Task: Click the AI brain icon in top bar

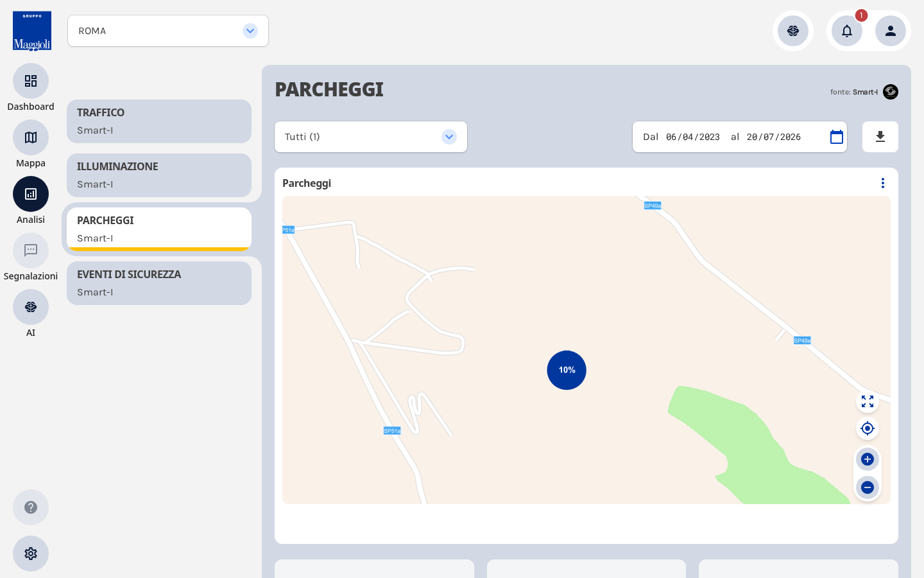Action: (793, 31)
